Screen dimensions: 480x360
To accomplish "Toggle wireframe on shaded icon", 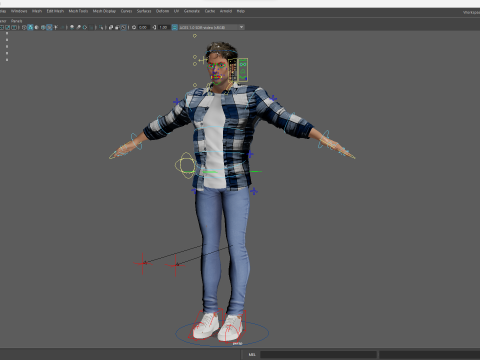I will pos(43,27).
